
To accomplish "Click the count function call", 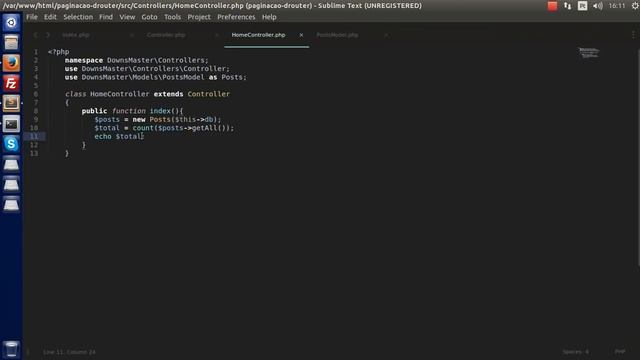I will point(143,128).
